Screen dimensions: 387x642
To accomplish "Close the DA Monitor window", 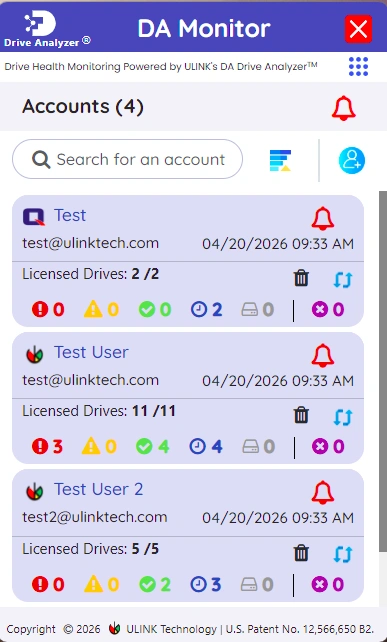I will (x=358, y=29).
